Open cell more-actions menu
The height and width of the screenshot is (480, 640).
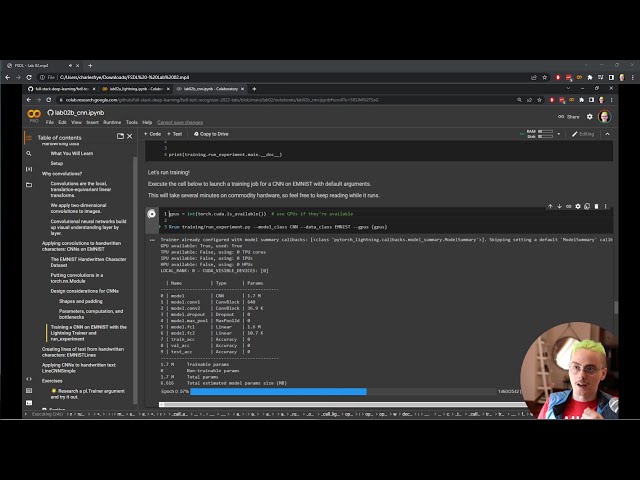[606, 207]
